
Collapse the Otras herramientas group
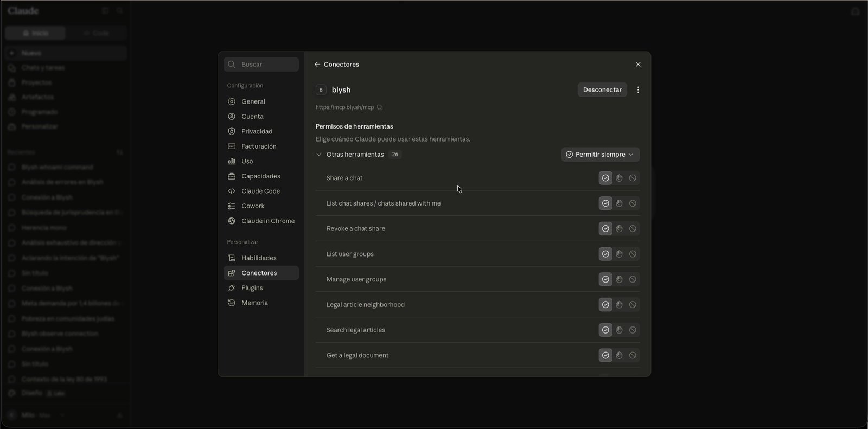pos(319,155)
